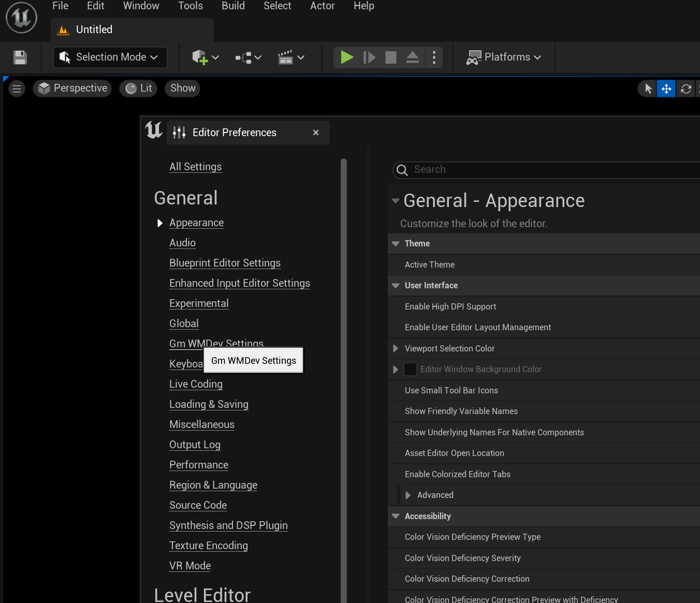Click the Editor Window Background Color swatch
Image resolution: width=700 pixels, height=603 pixels.
pyautogui.click(x=410, y=370)
